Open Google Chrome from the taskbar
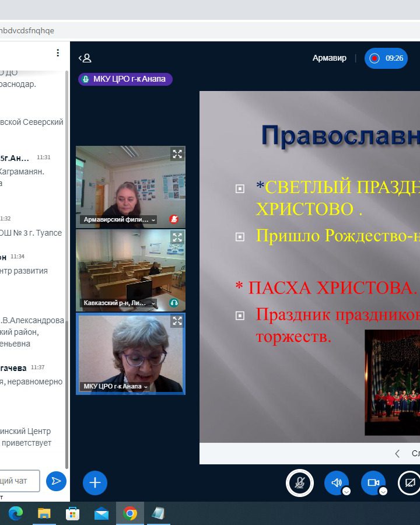420x525 pixels. pos(131,513)
